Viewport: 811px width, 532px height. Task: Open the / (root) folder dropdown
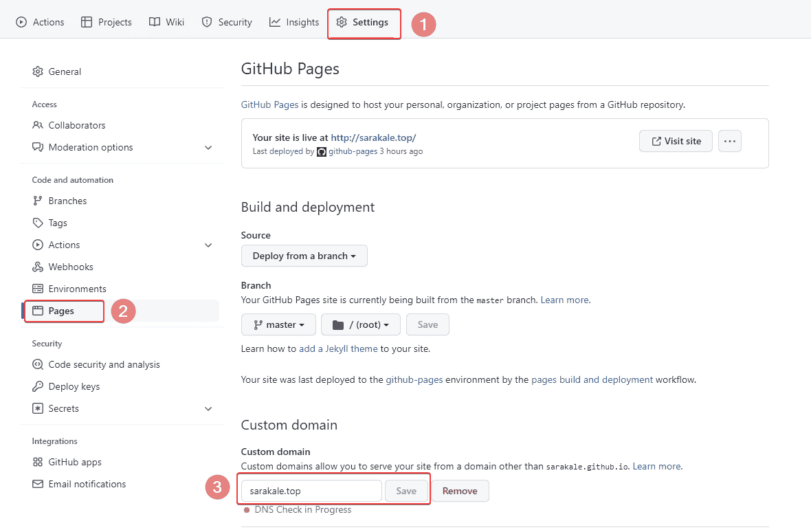(x=360, y=324)
